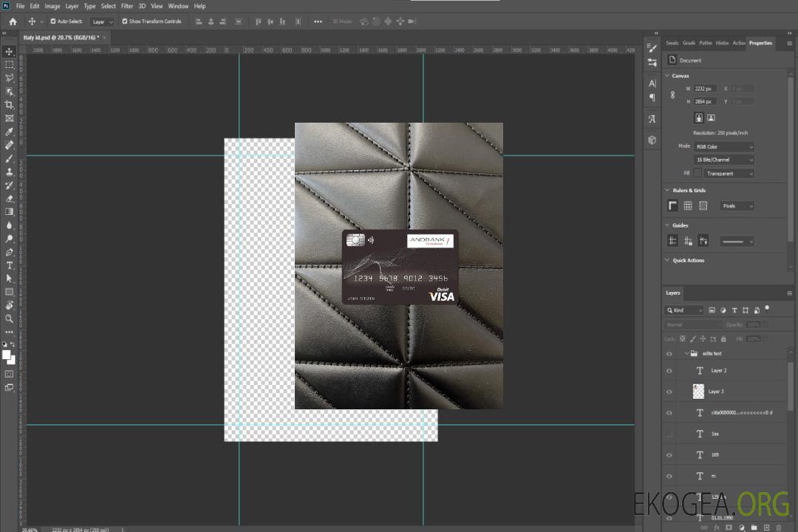Hide Layer 2 using its eye icon
798x532 pixels.
point(669,371)
